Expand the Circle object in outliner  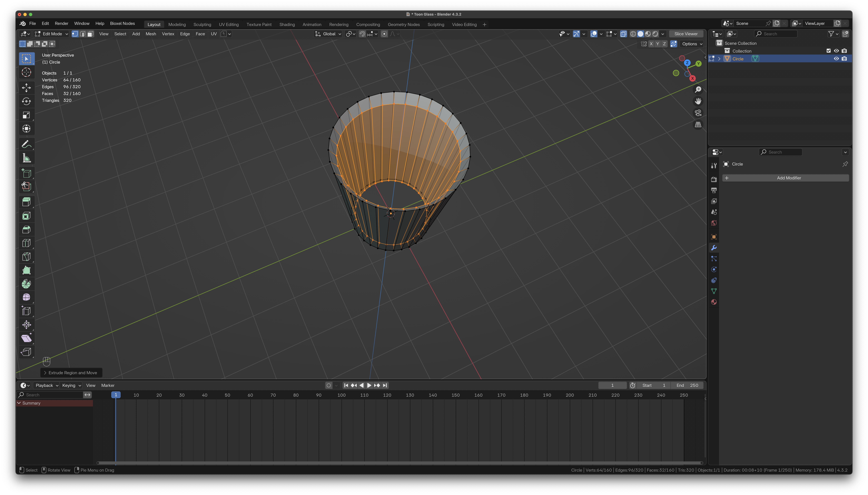click(x=719, y=59)
